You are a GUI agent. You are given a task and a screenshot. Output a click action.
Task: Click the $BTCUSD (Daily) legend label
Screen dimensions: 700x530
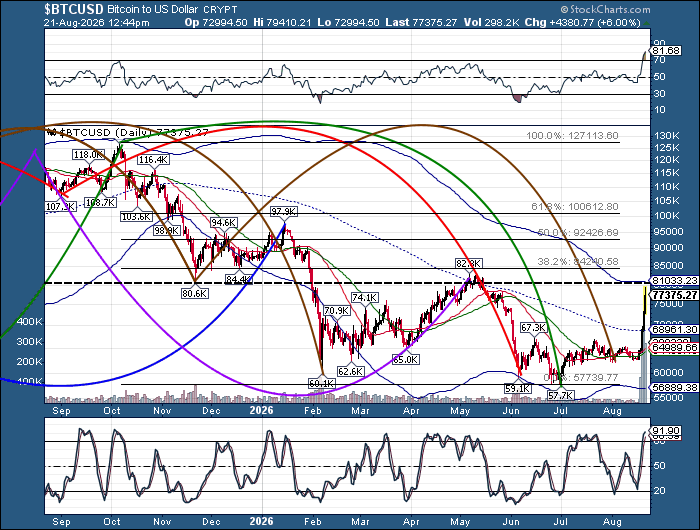[128, 132]
